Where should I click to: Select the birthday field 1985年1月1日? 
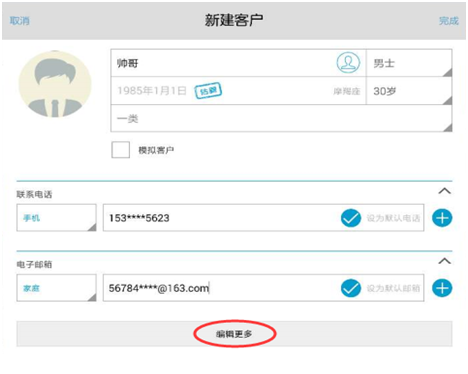(238, 91)
